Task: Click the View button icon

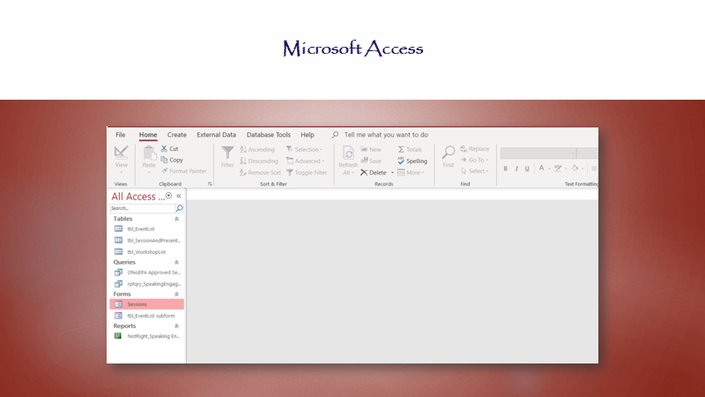Action: click(x=121, y=153)
